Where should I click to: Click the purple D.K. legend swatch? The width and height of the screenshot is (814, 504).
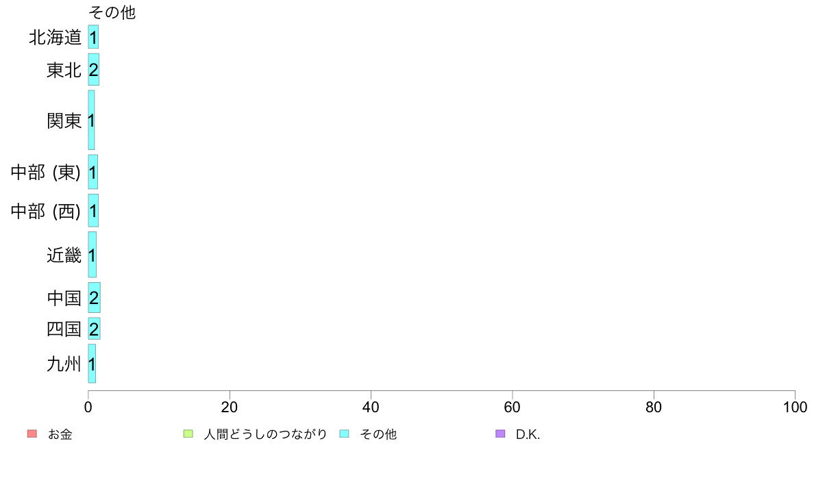pos(500,433)
